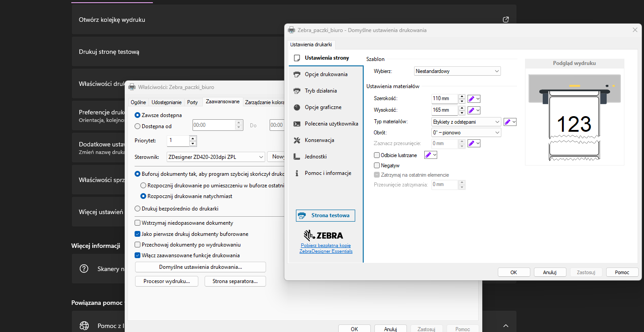644x332 pixels.
Task: Click Polecenia użytkownika terminal icon
Action: click(296, 124)
